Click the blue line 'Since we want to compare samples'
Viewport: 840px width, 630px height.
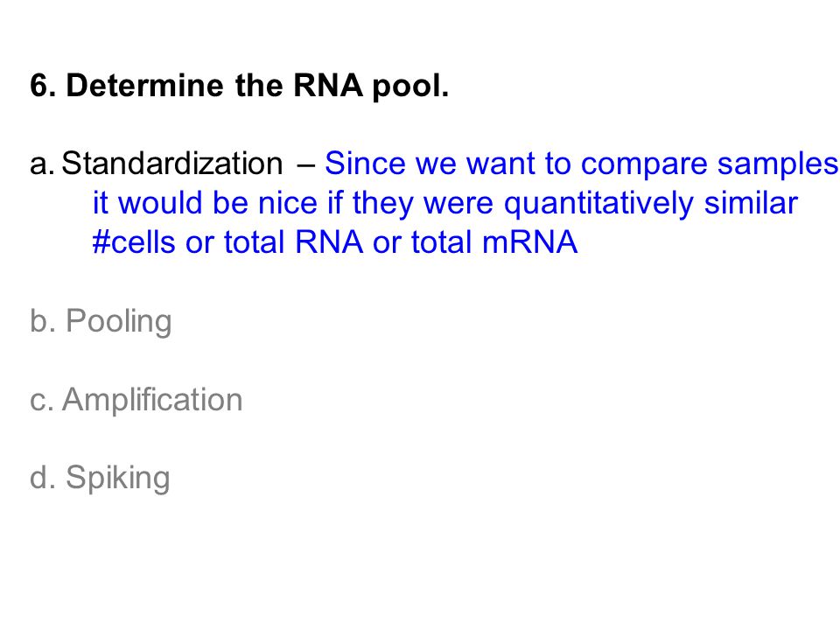[582, 164]
